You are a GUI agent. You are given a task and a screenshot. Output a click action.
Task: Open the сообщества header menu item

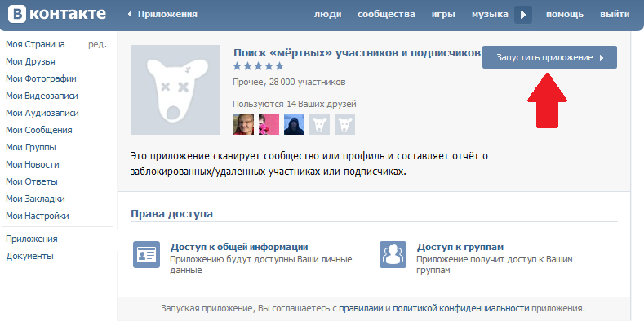[x=386, y=15]
